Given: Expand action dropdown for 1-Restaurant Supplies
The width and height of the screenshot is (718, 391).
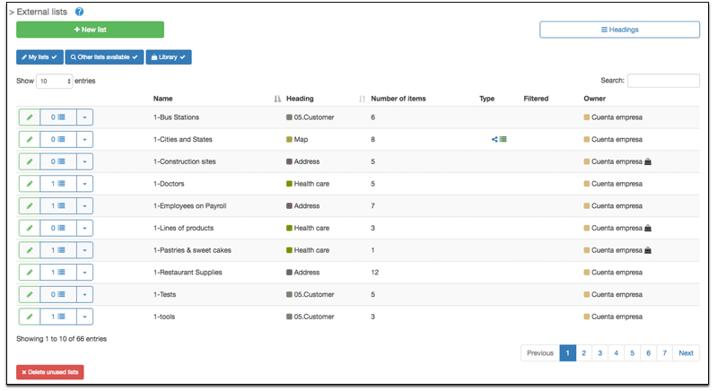Looking at the screenshot, I should (85, 272).
